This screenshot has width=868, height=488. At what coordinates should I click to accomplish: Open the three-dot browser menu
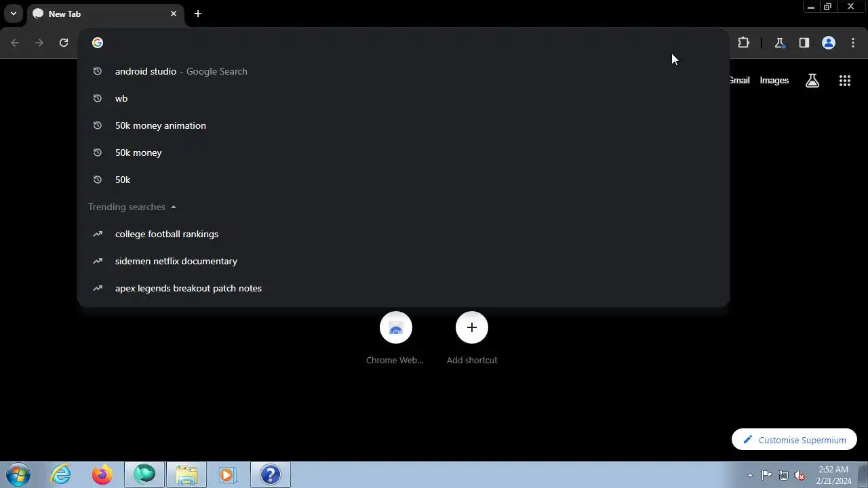click(x=853, y=43)
